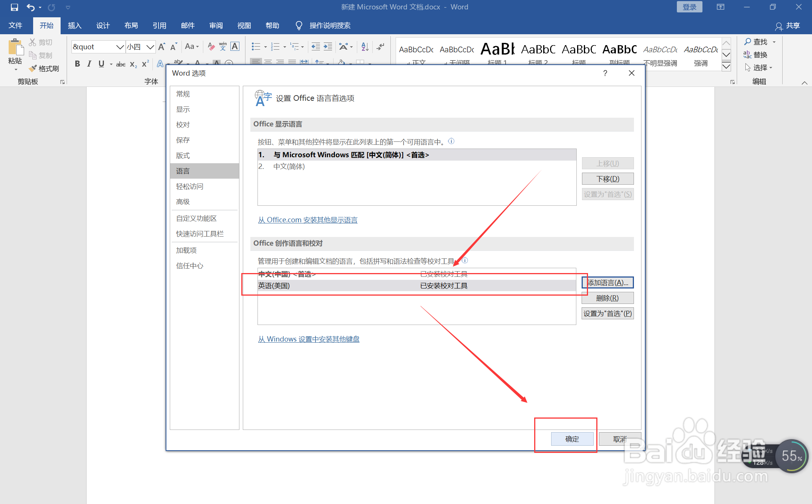Select 中文(简体) row in display language list
This screenshot has height=504, width=812.
point(417,166)
